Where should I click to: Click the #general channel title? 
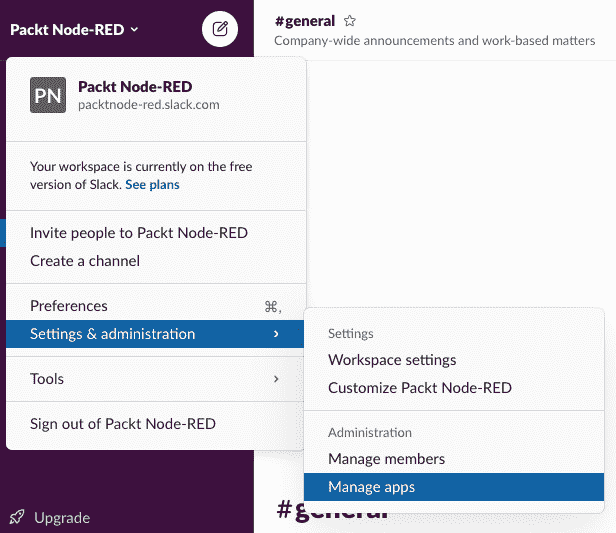coord(305,21)
